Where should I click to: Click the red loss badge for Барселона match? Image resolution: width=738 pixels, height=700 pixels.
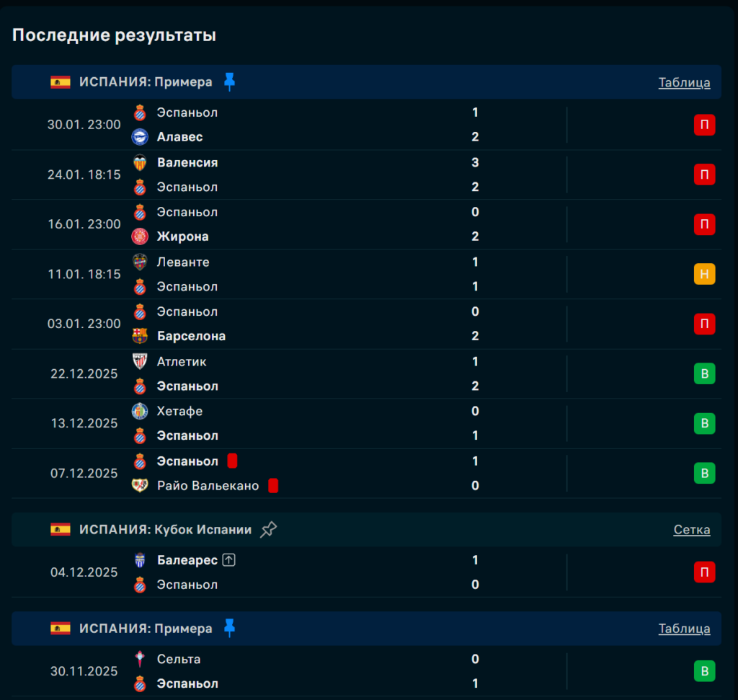click(704, 324)
